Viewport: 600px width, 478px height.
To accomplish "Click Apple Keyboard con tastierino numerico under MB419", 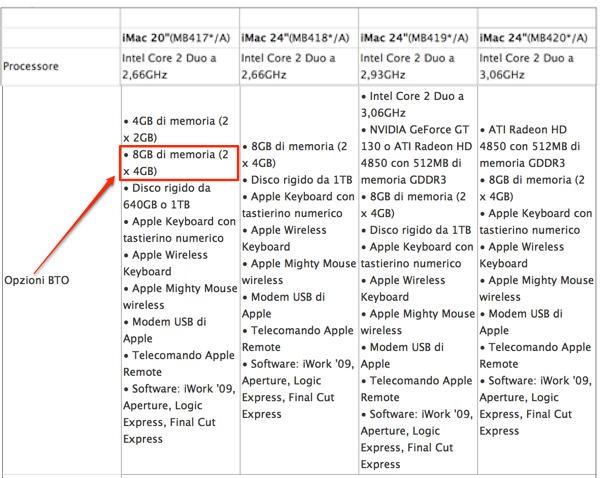I will pos(417,255).
